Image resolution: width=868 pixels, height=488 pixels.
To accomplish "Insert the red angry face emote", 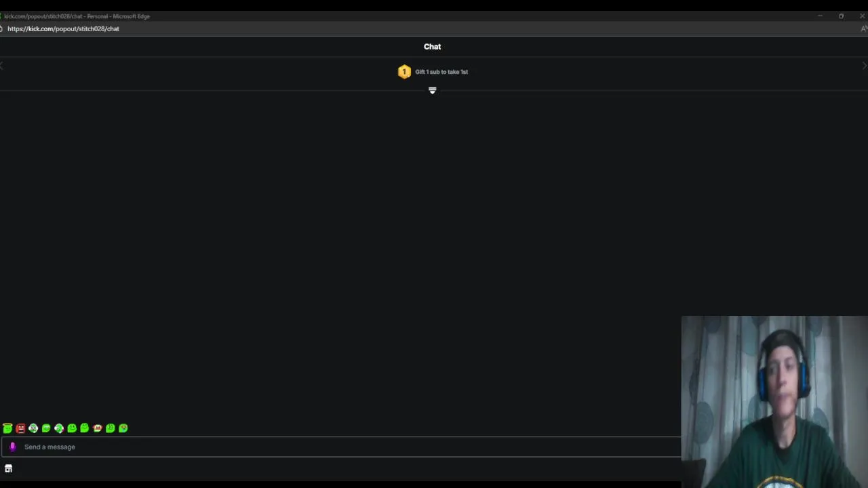I will 20,428.
